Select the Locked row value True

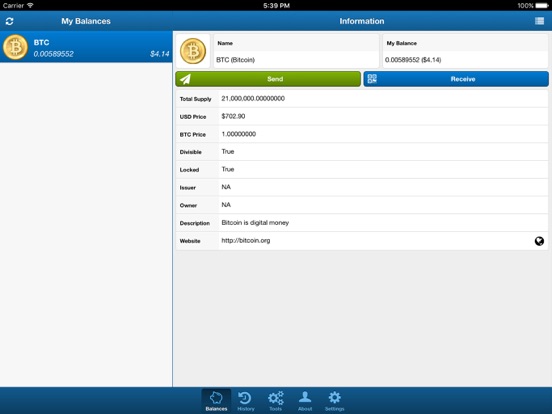pyautogui.click(x=228, y=169)
